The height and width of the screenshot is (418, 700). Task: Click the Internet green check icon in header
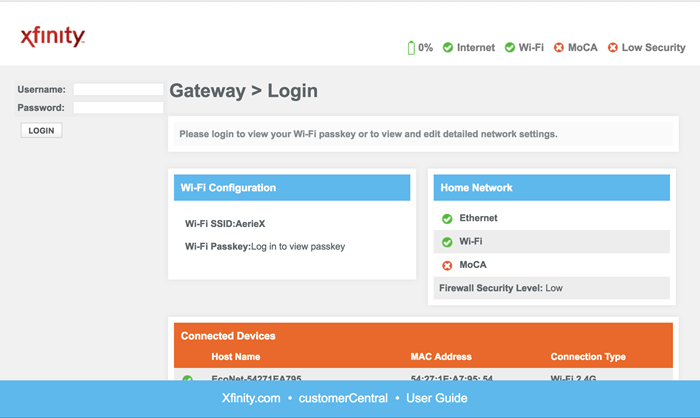click(448, 47)
